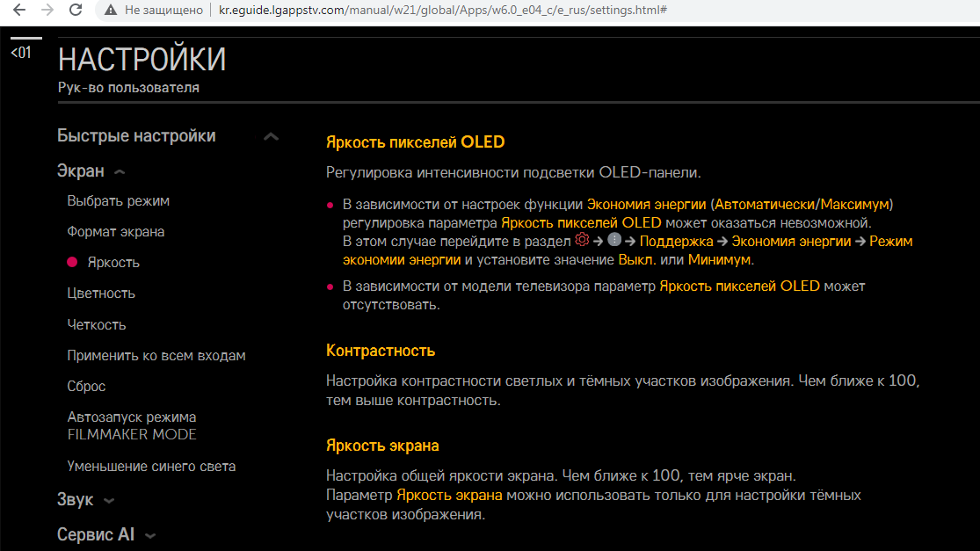
Task: Open Применить ко всем входам
Action: pyautogui.click(x=156, y=356)
